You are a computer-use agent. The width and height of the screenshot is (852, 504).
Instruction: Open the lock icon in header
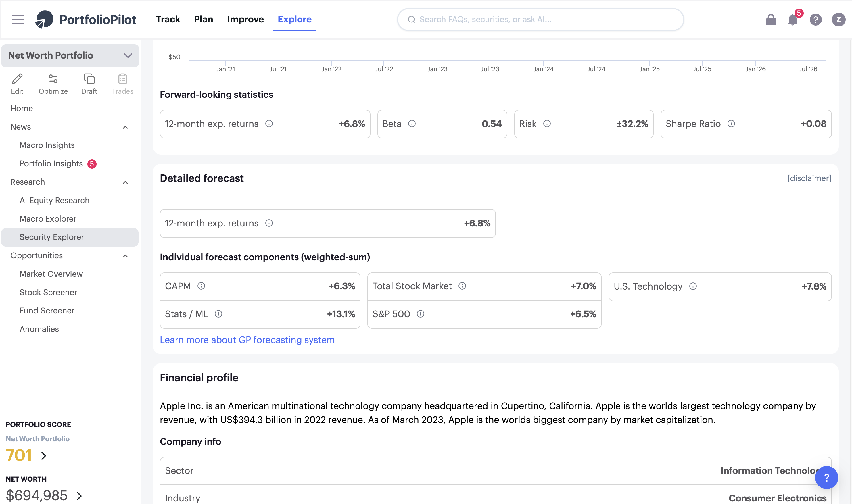pos(770,19)
